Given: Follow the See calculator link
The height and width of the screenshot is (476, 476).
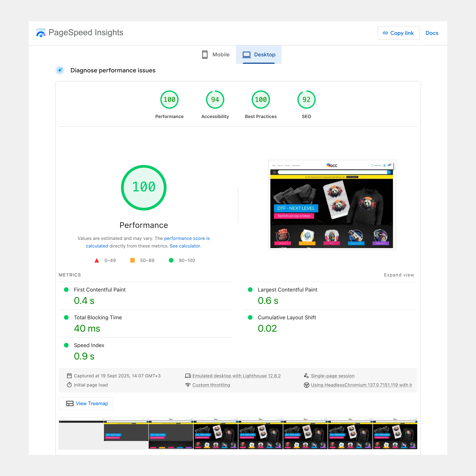Looking at the screenshot, I should click(x=185, y=246).
